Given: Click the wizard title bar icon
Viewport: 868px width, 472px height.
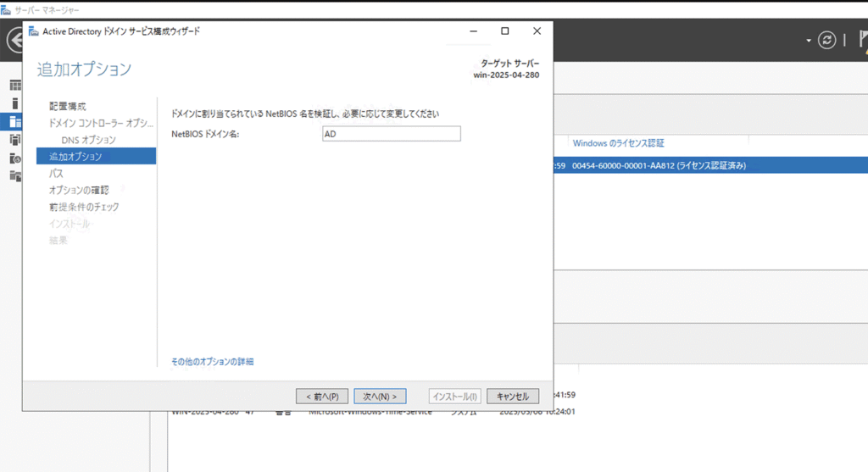Looking at the screenshot, I should 34,31.
